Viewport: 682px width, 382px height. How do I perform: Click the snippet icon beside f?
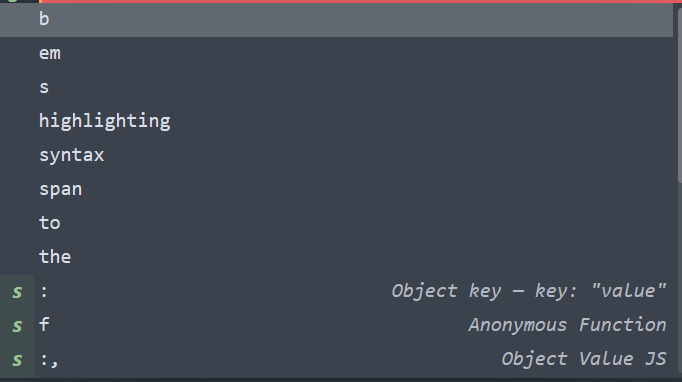point(17,326)
